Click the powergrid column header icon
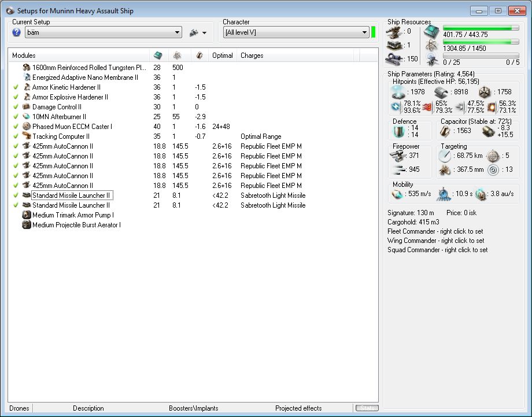This screenshot has width=532, height=417. pos(177,56)
